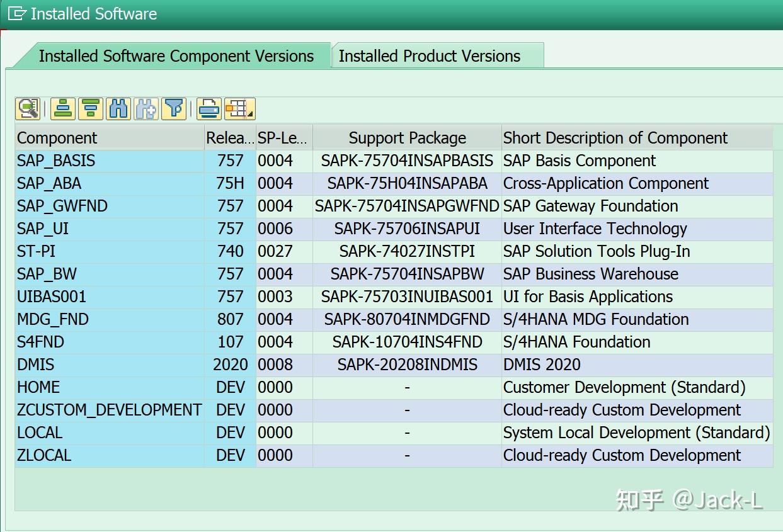The height and width of the screenshot is (532, 783).
Task: Click support package SAPK-20208INDMIS
Action: click(407, 365)
